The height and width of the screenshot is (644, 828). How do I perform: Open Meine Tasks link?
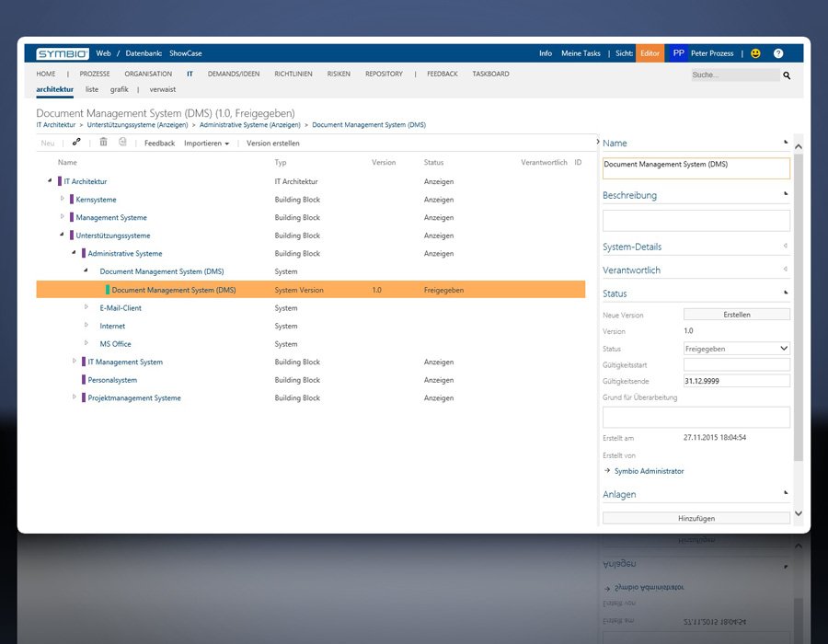pos(581,53)
